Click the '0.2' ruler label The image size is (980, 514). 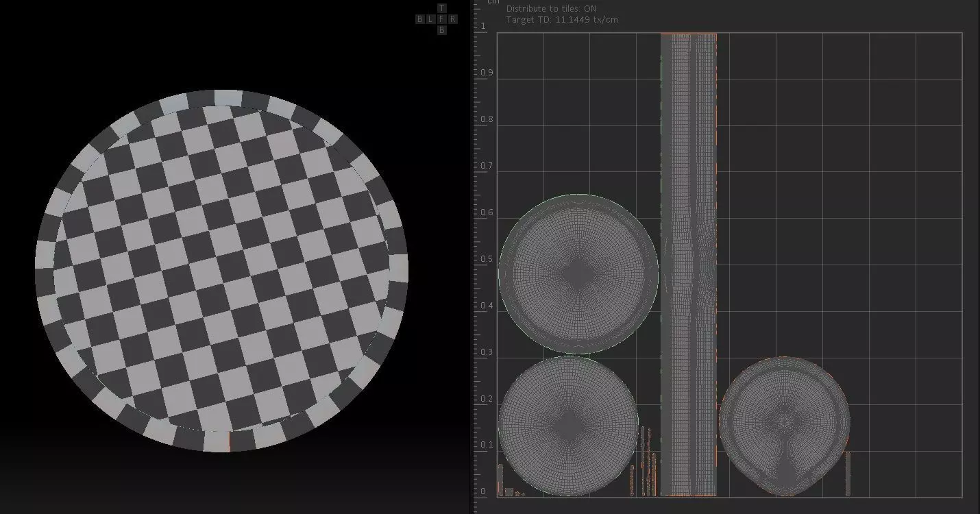tap(486, 399)
